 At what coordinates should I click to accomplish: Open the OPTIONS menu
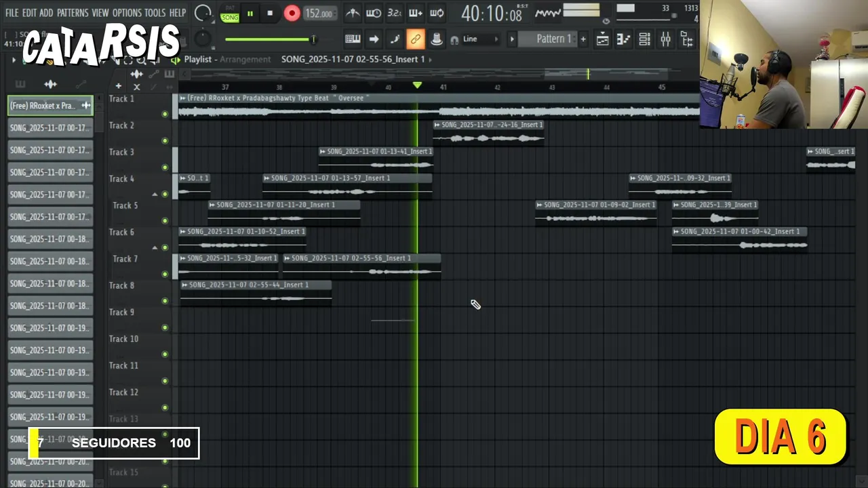tap(127, 13)
